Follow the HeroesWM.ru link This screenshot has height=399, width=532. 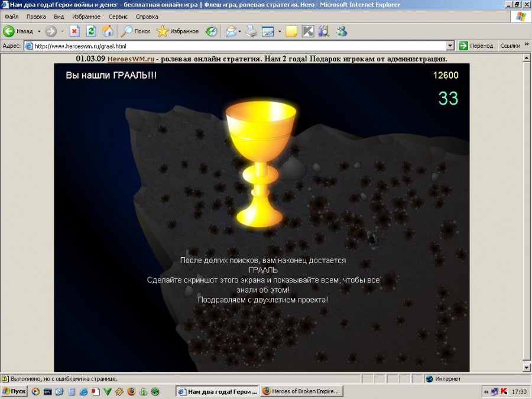pyautogui.click(x=131, y=59)
